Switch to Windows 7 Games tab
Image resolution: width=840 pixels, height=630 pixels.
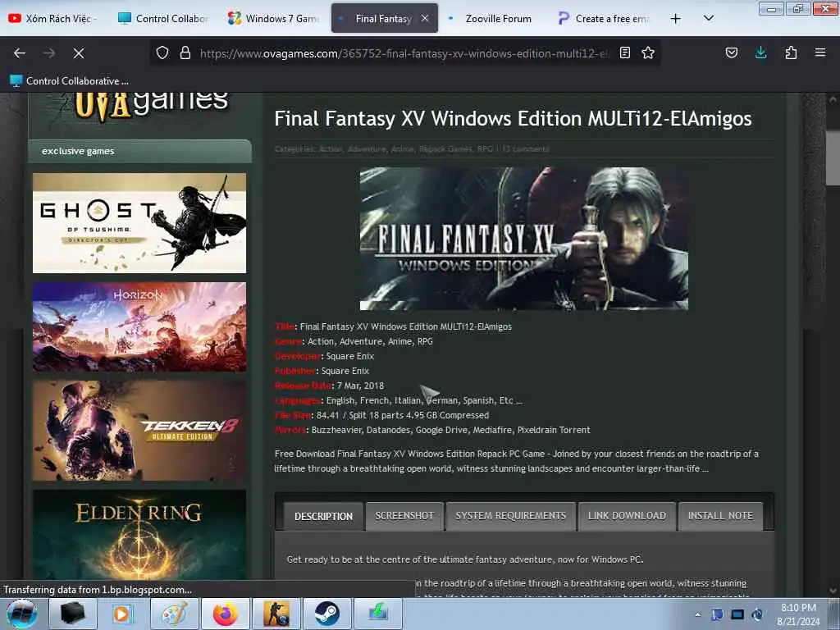(x=274, y=18)
